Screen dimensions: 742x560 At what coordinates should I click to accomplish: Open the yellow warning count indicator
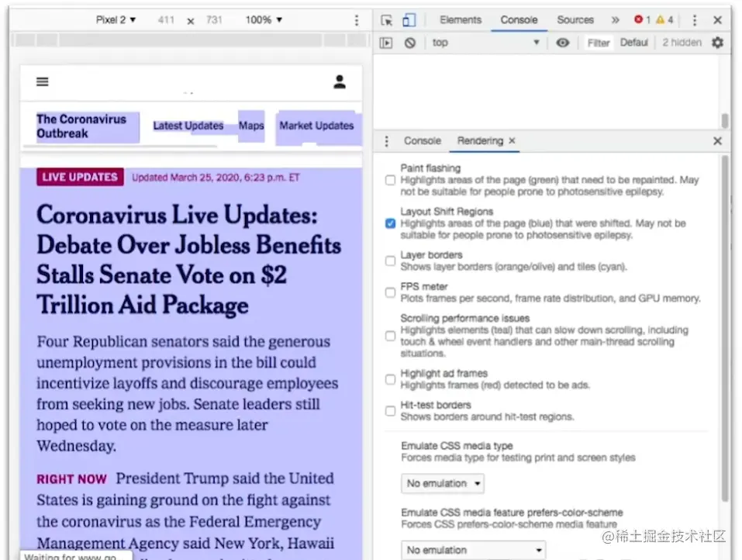point(664,20)
